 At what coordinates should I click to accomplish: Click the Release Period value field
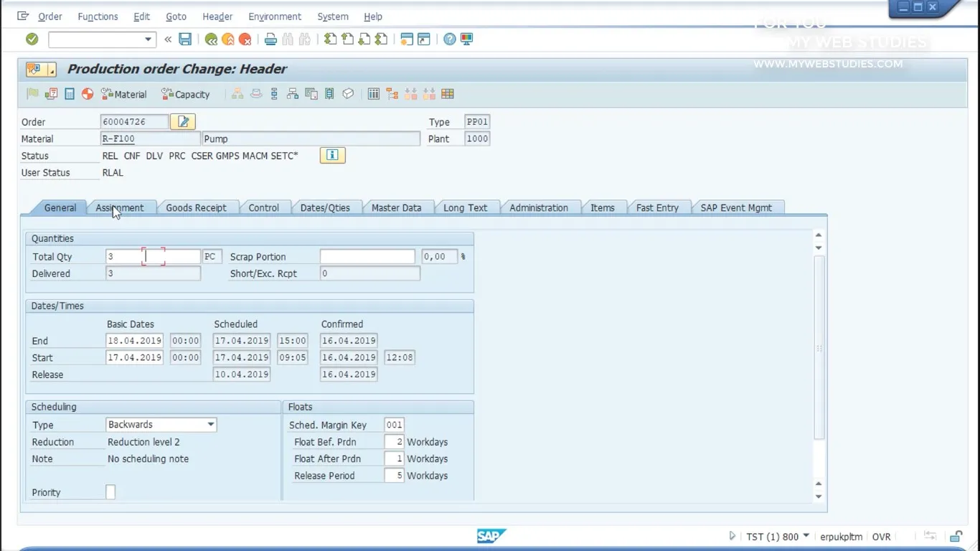[394, 476]
